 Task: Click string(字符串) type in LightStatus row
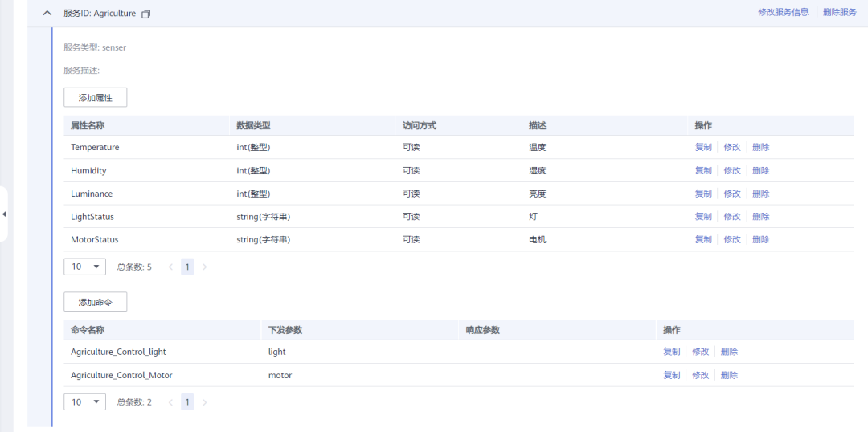click(x=264, y=216)
